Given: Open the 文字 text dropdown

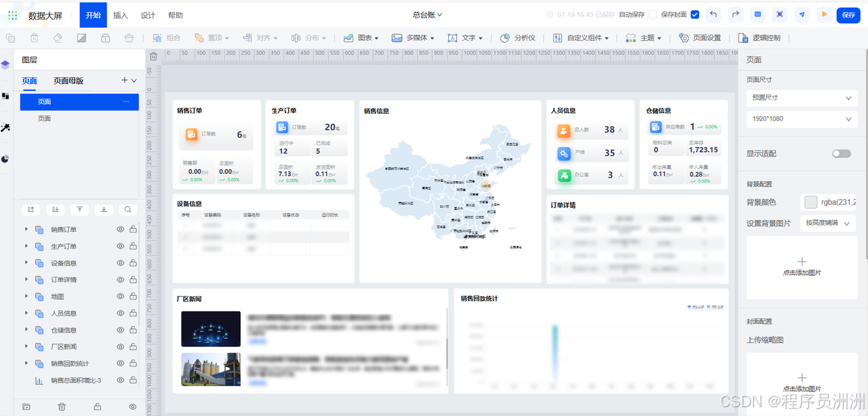Looking at the screenshot, I should [465, 38].
